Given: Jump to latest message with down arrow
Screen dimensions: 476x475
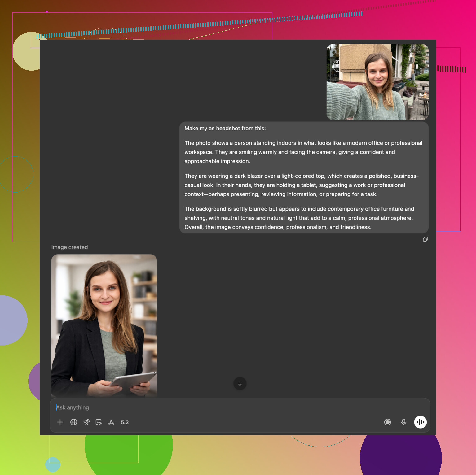Looking at the screenshot, I should pos(240,384).
